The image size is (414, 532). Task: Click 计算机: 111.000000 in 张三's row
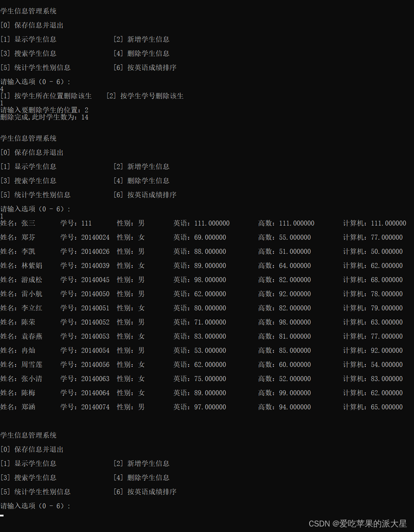(x=375, y=223)
